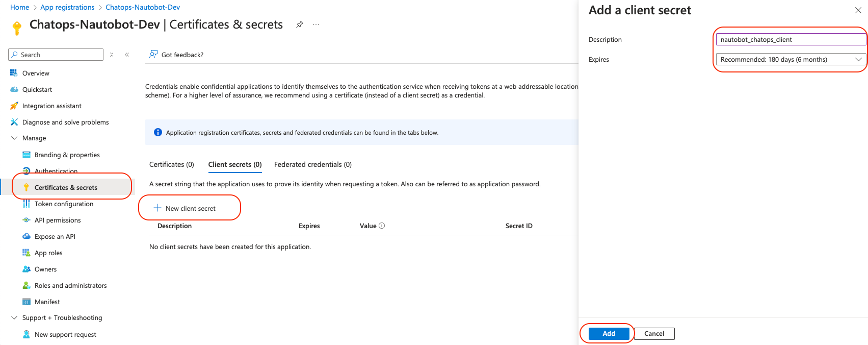Open App roles in sidebar
The width and height of the screenshot is (868, 345).
click(x=48, y=253)
